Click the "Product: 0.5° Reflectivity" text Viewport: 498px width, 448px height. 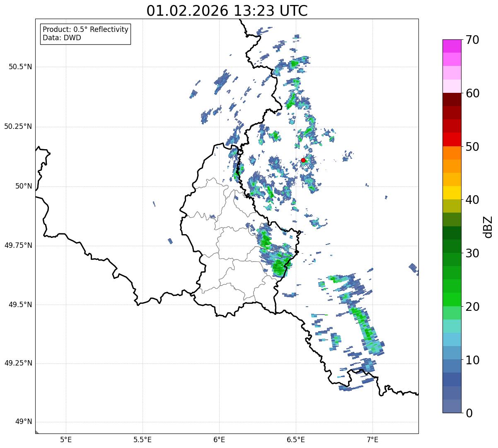85,30
